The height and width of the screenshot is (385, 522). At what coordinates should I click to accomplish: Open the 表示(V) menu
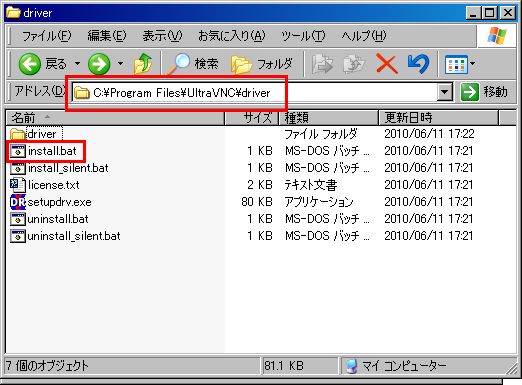click(x=162, y=36)
